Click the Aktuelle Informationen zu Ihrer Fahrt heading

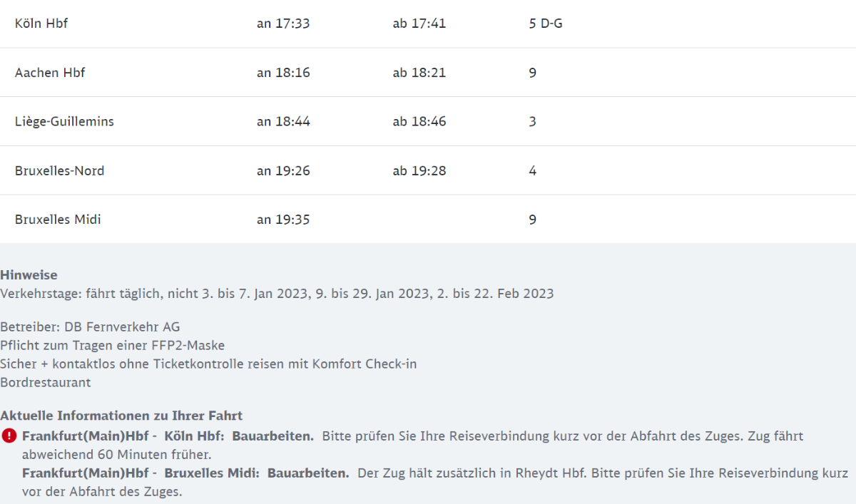pyautogui.click(x=121, y=416)
